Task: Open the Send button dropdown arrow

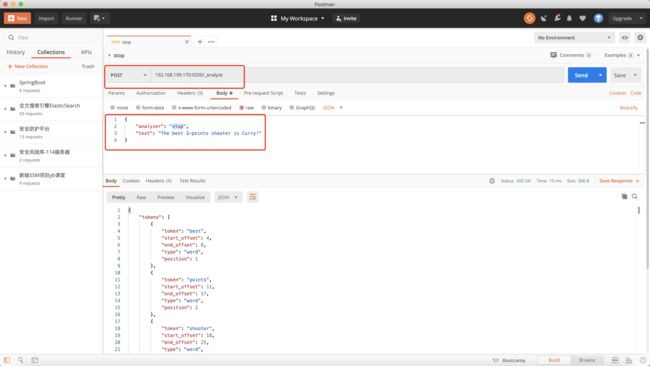Action: tap(601, 75)
